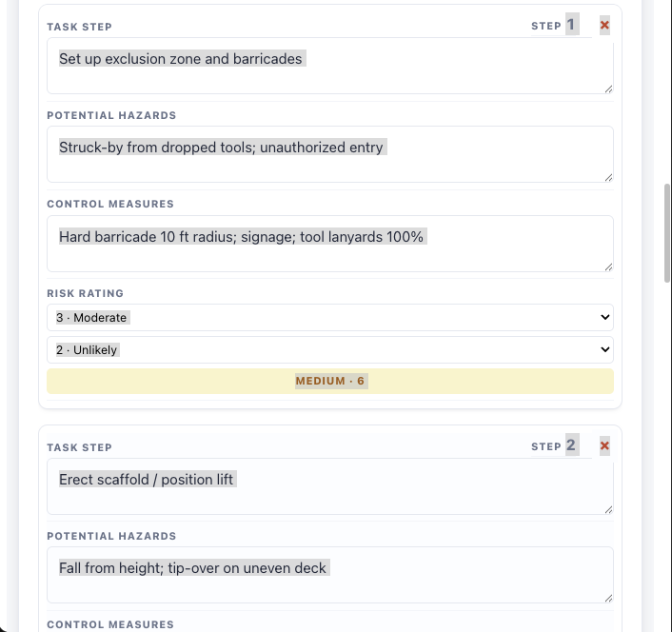Viewport: 672px width, 632px height.
Task: Click the chevron arrow of Moderate select
Action: [604, 318]
